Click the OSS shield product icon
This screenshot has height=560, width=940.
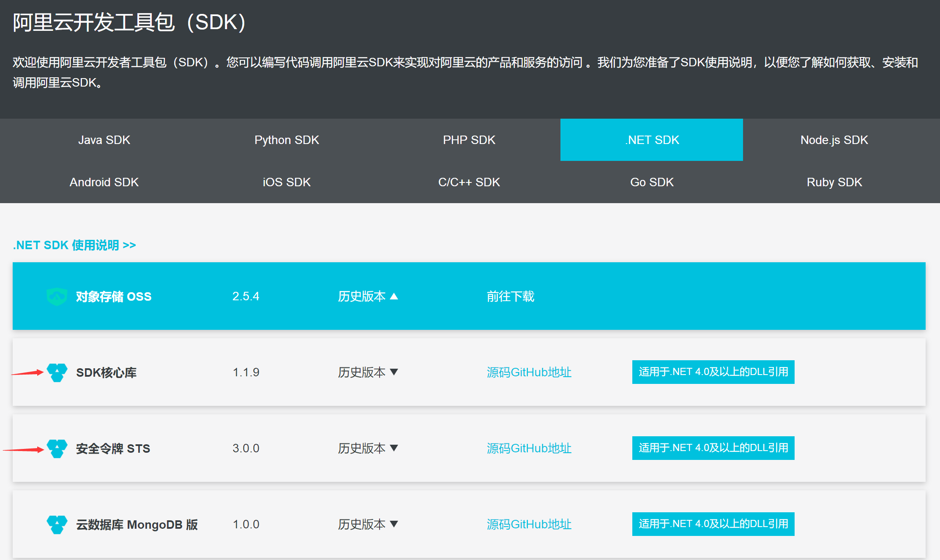[57, 296]
